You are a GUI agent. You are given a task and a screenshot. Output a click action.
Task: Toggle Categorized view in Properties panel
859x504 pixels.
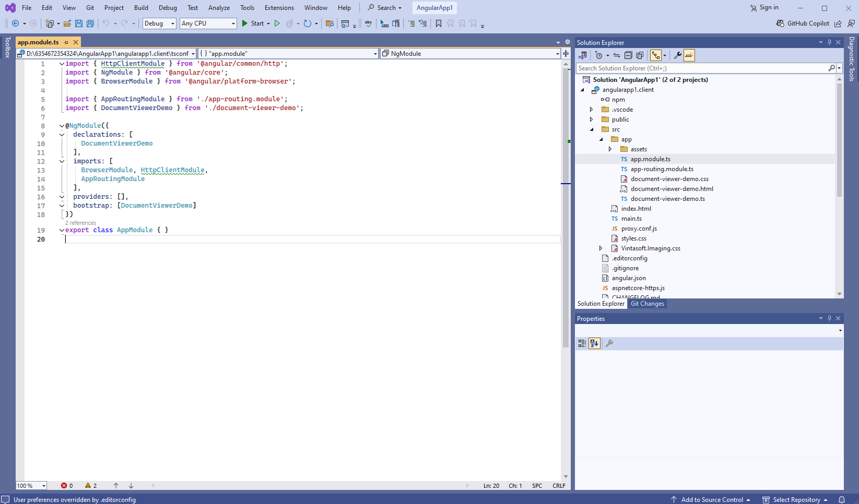point(582,343)
